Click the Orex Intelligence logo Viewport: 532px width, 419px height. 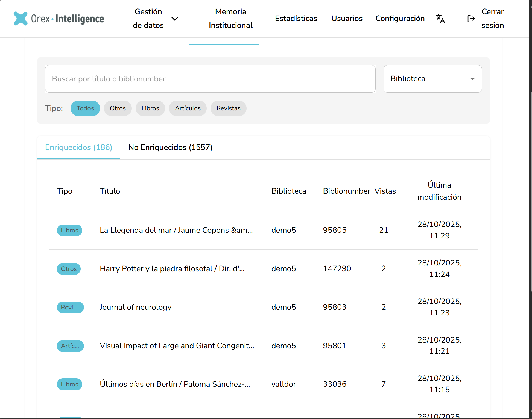pos(59,19)
